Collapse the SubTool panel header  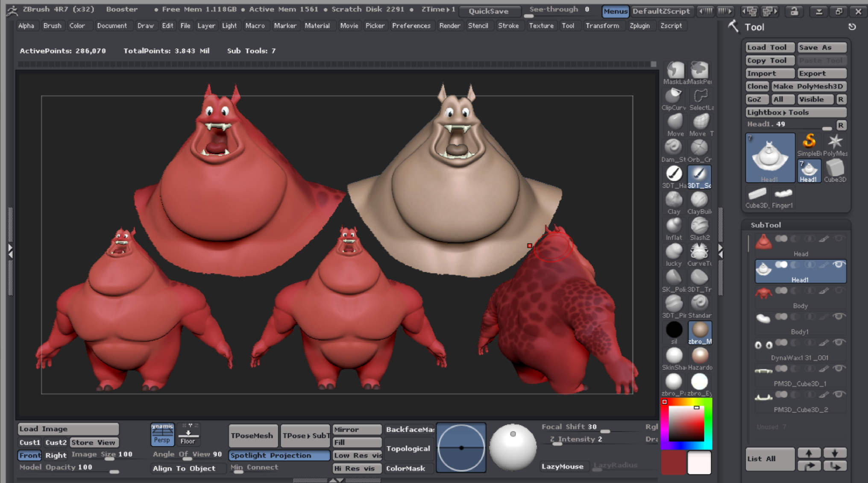tap(765, 225)
